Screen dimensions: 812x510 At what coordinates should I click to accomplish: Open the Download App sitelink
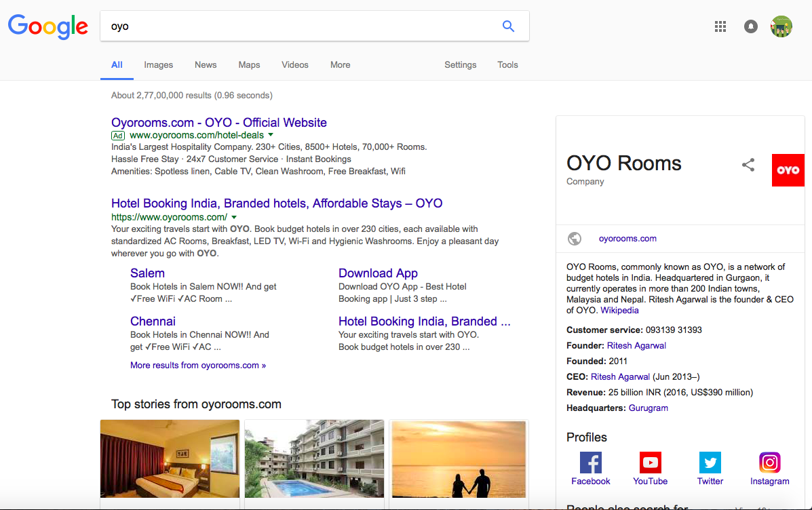pos(378,273)
